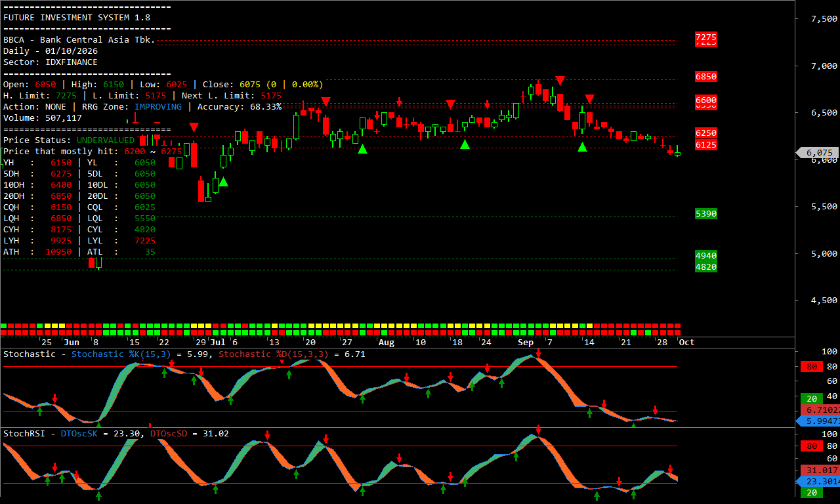Click the 'Sep' label on the date axis
Image resolution: width=840 pixels, height=504 pixels.
(526, 343)
